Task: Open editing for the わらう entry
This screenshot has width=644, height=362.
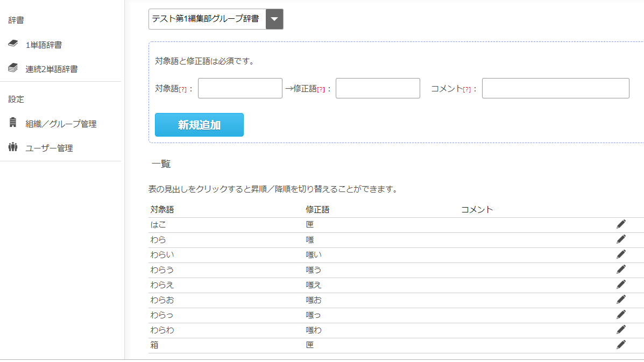Action: [x=621, y=269]
